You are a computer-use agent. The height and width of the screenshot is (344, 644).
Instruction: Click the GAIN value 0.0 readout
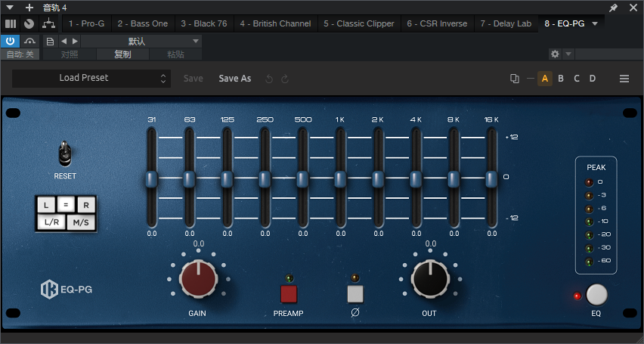tap(200, 243)
